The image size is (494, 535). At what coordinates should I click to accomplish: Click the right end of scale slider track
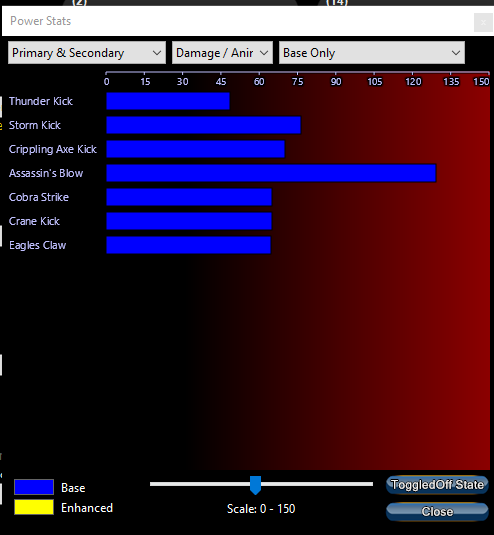[x=370, y=484]
